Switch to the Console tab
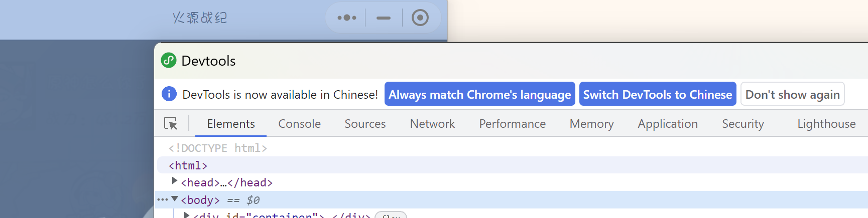 (299, 124)
